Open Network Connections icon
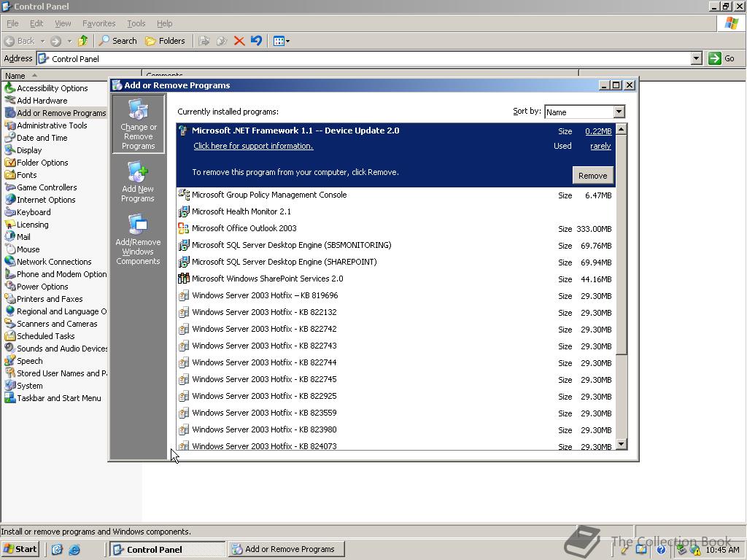747x560 pixels. tap(9, 262)
